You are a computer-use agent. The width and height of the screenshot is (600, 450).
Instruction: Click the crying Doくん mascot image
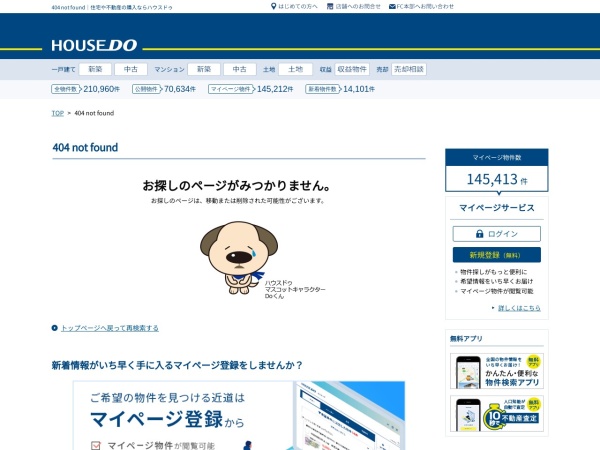click(x=239, y=257)
